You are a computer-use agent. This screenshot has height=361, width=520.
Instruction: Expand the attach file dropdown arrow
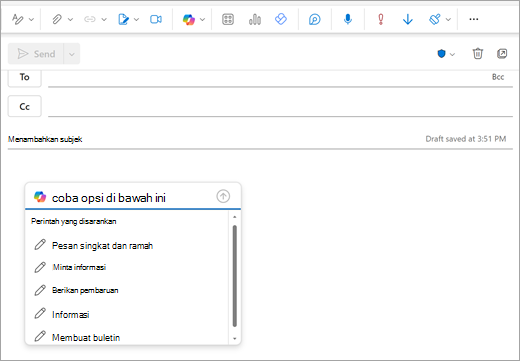tap(70, 20)
